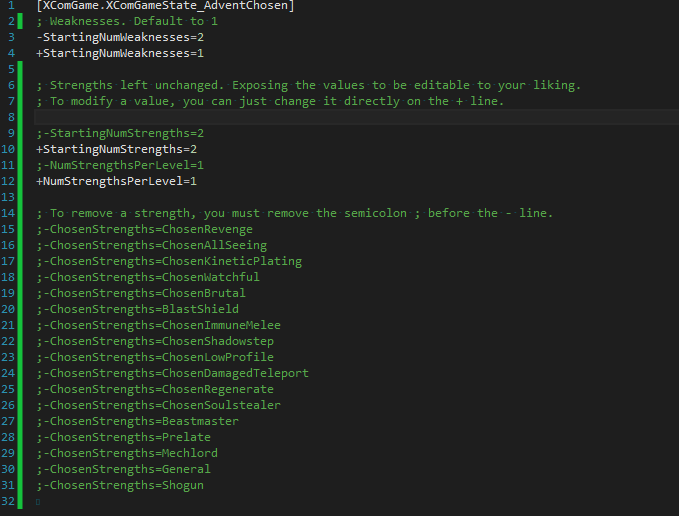Viewport: 679px width, 516px height.
Task: Click the ChosenAllSeeing commented line
Action: click(152, 245)
